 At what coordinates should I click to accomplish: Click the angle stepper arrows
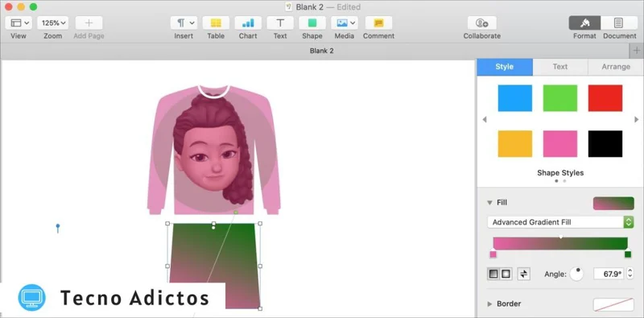coord(630,274)
